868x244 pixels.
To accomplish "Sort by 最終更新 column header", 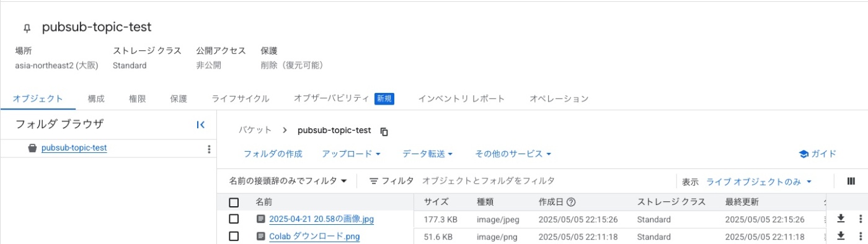I will 742,202.
